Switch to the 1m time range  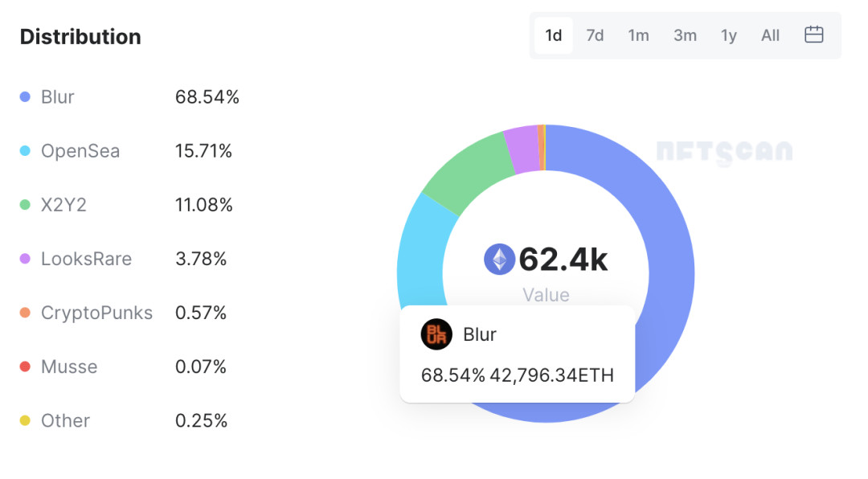(638, 35)
